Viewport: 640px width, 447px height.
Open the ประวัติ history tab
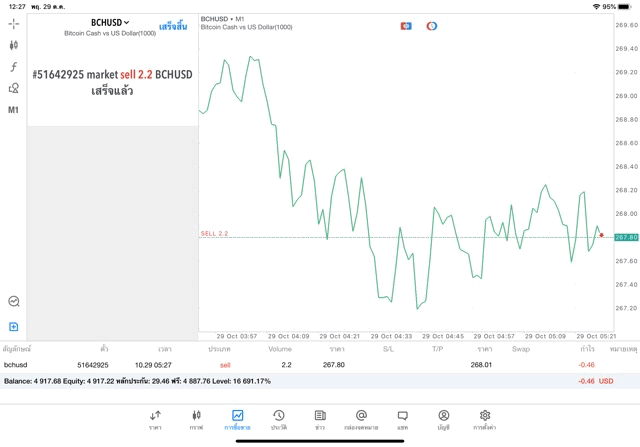[x=279, y=420]
